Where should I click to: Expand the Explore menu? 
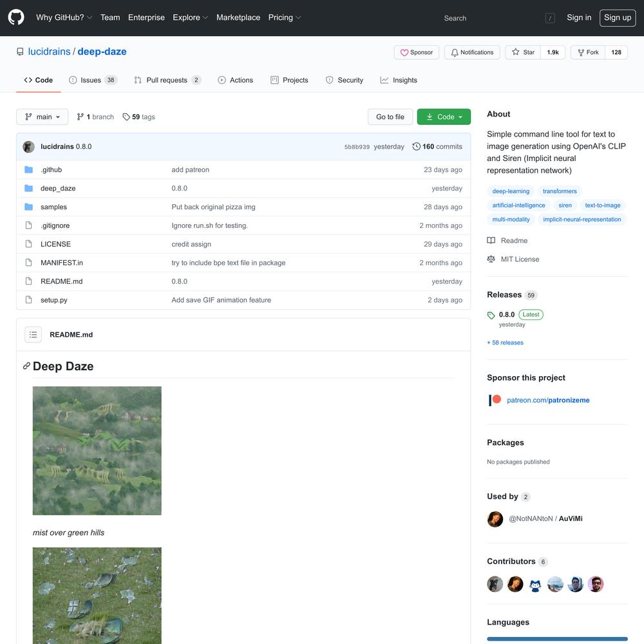pos(190,17)
